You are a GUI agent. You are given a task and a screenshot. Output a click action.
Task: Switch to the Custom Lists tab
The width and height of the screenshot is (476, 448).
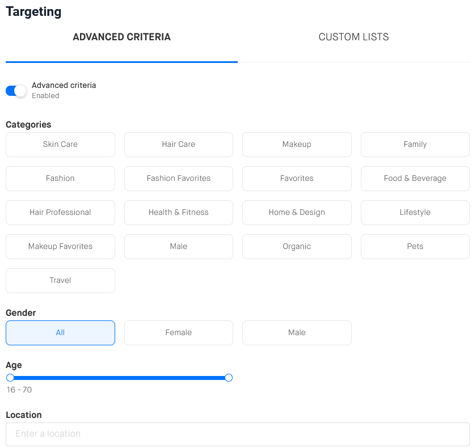(353, 37)
